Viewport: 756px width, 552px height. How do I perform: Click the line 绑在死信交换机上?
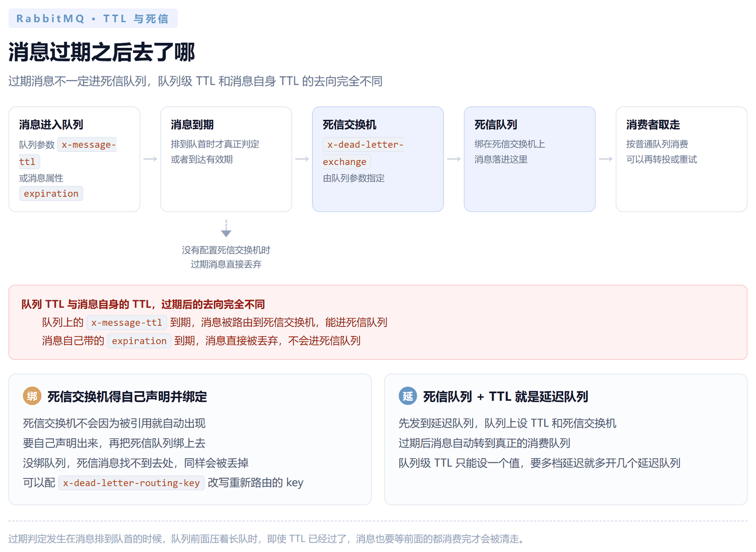point(510,144)
